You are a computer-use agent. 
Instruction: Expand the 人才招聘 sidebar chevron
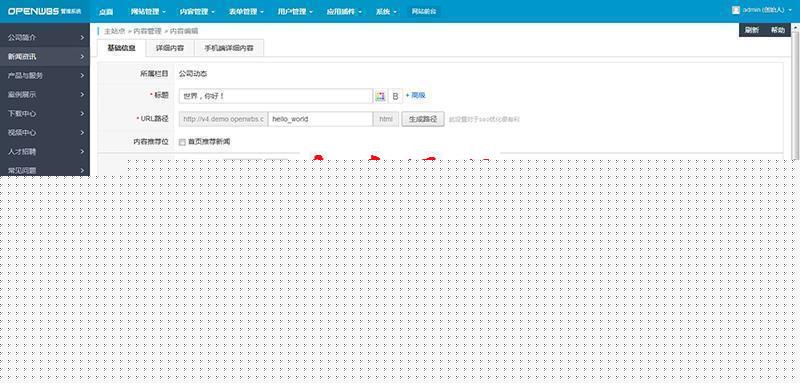pyautogui.click(x=82, y=151)
